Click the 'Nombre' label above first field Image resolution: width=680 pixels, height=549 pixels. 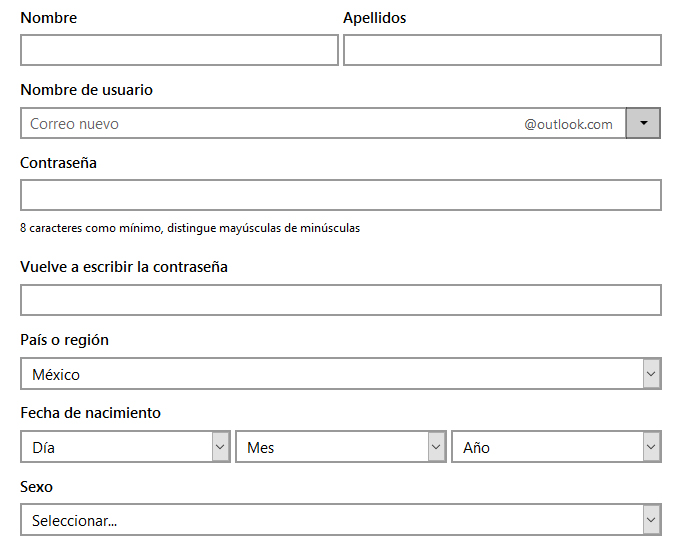point(49,18)
